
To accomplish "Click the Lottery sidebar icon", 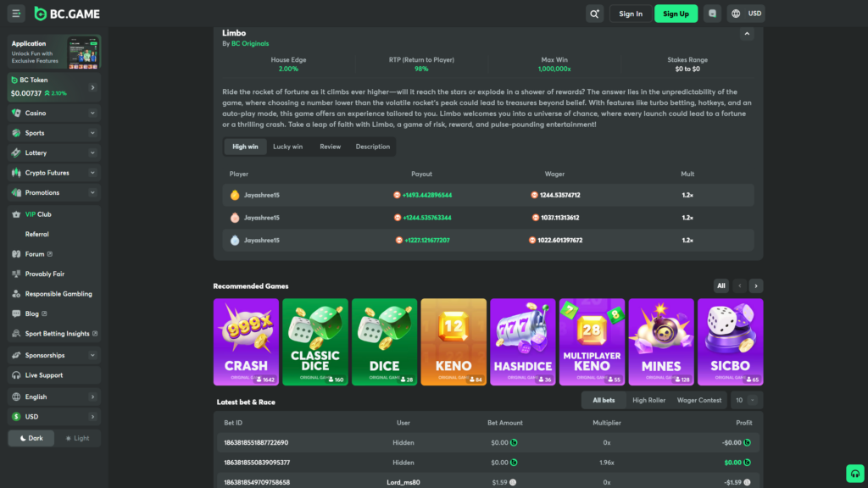I will (16, 152).
